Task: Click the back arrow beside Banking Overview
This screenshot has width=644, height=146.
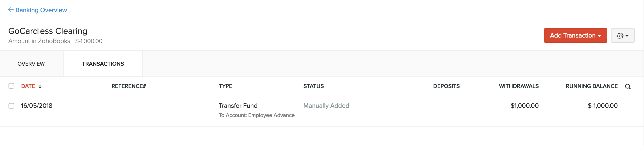Action: [11, 10]
